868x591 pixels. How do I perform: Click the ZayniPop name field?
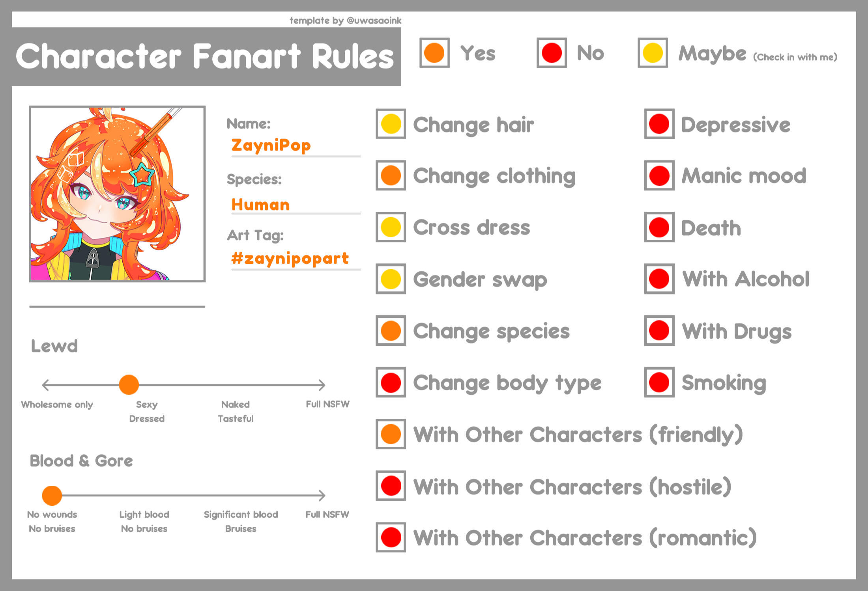(x=271, y=145)
